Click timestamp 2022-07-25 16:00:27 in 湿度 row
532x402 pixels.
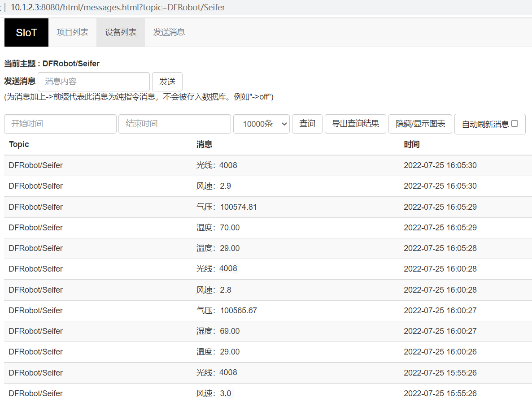point(440,331)
